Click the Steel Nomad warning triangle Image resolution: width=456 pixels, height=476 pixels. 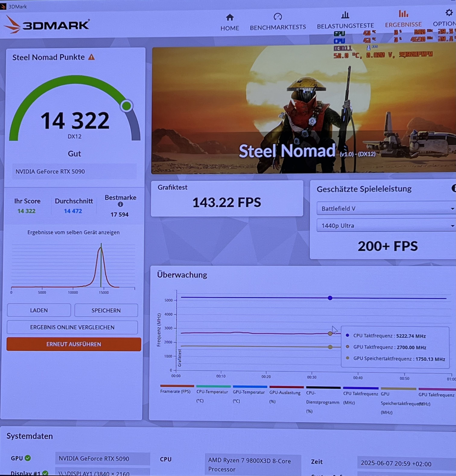(x=91, y=57)
